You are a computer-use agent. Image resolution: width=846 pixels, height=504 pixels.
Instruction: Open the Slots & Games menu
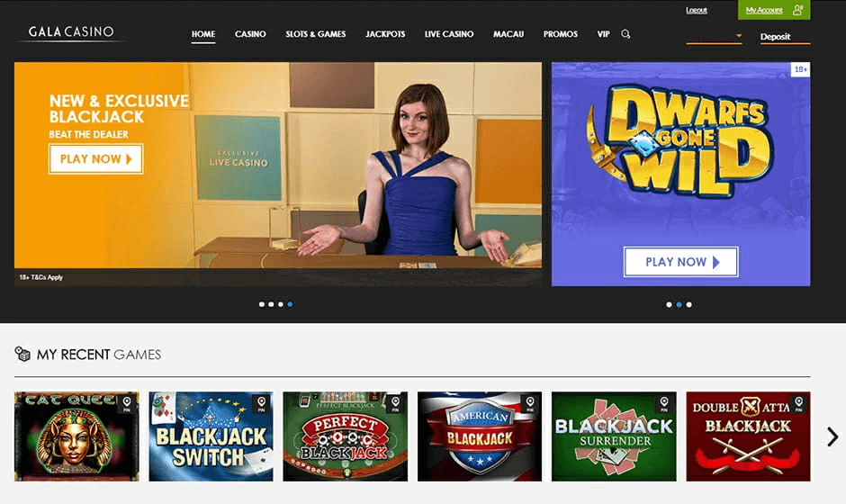pyautogui.click(x=315, y=34)
